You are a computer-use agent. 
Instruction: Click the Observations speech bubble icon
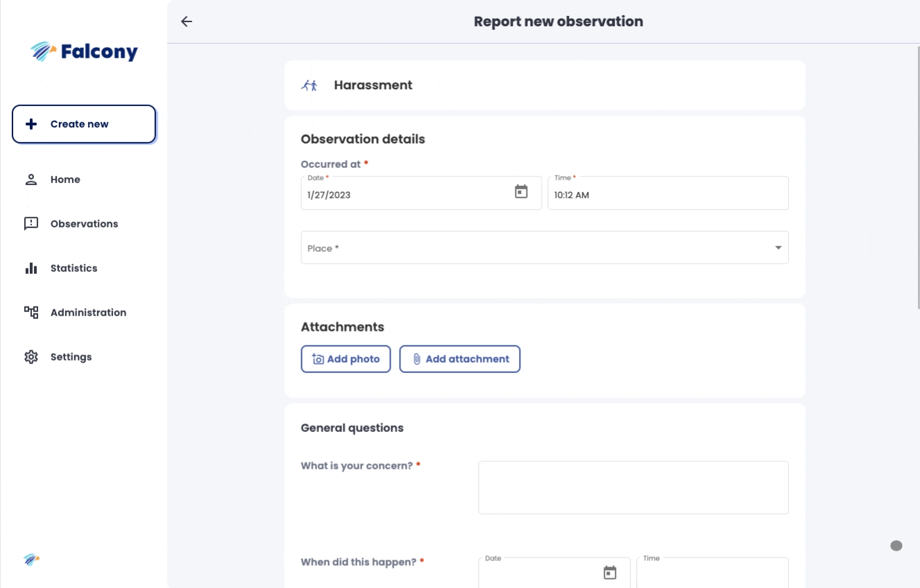coord(31,224)
